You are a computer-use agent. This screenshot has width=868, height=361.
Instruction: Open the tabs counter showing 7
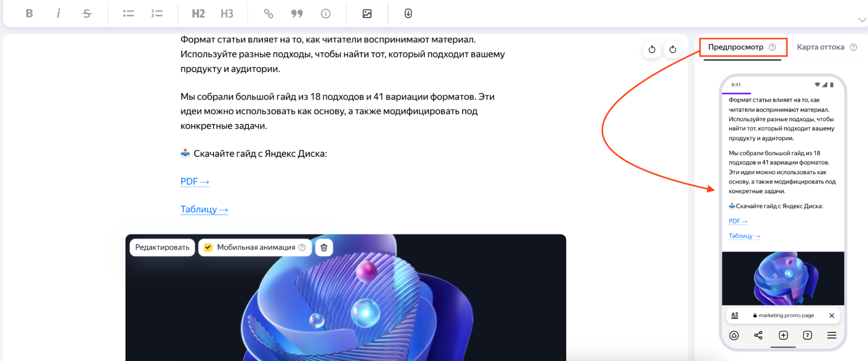coord(808,335)
